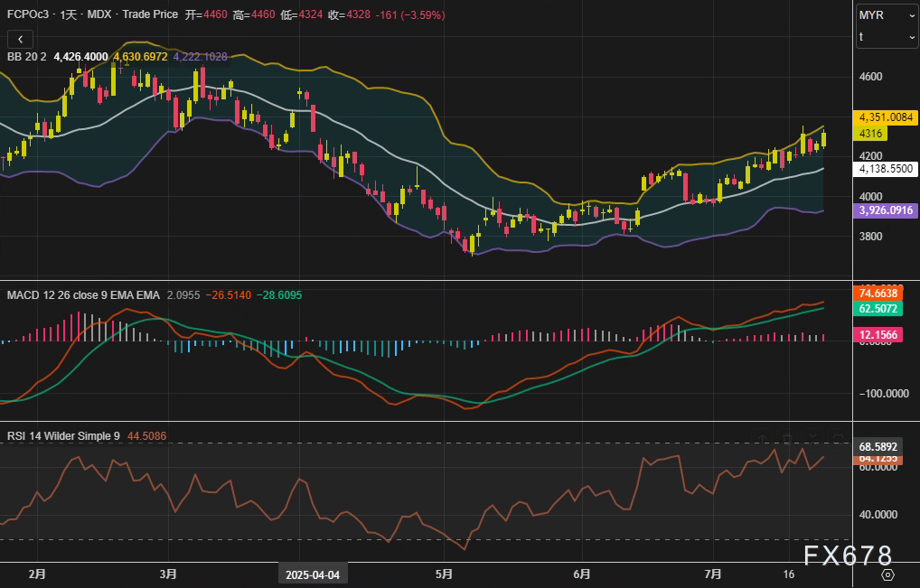Click the green 62.5072 signal label

878,309
